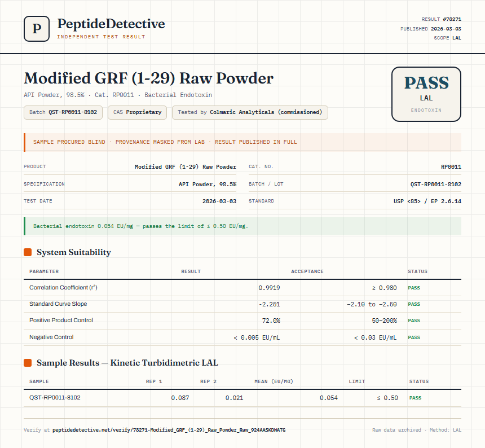Click the -2.251 slope result
The image size is (485, 448).
(x=269, y=304)
